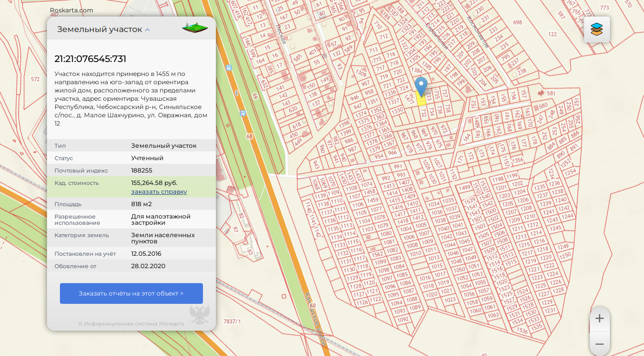
Task: Select cadastral number 21:21:076545:731
Action: 90,59
